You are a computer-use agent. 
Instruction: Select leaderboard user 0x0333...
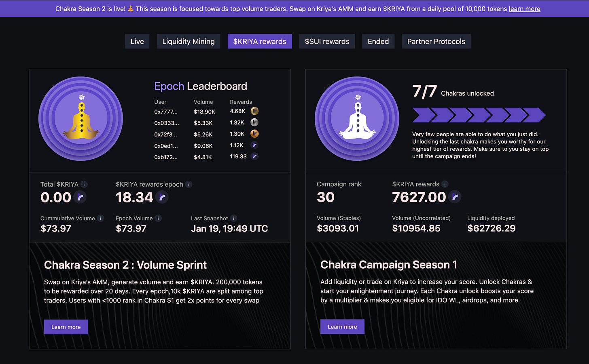click(166, 123)
